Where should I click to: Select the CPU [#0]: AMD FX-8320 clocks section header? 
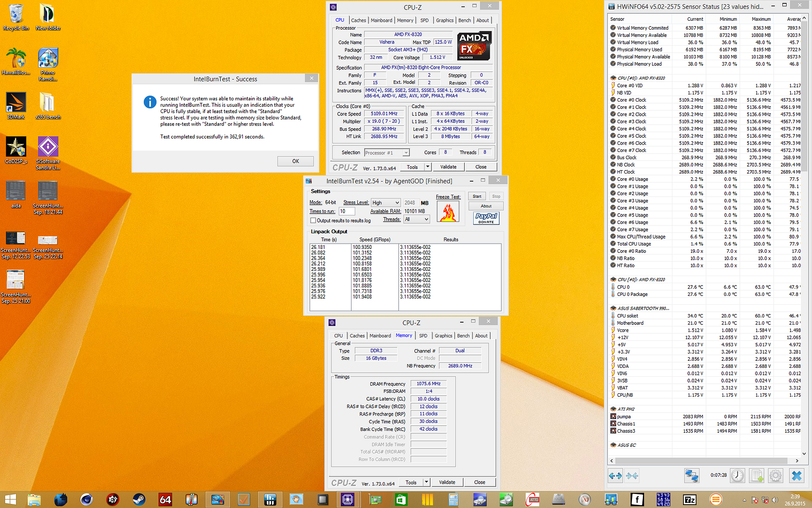(641, 78)
